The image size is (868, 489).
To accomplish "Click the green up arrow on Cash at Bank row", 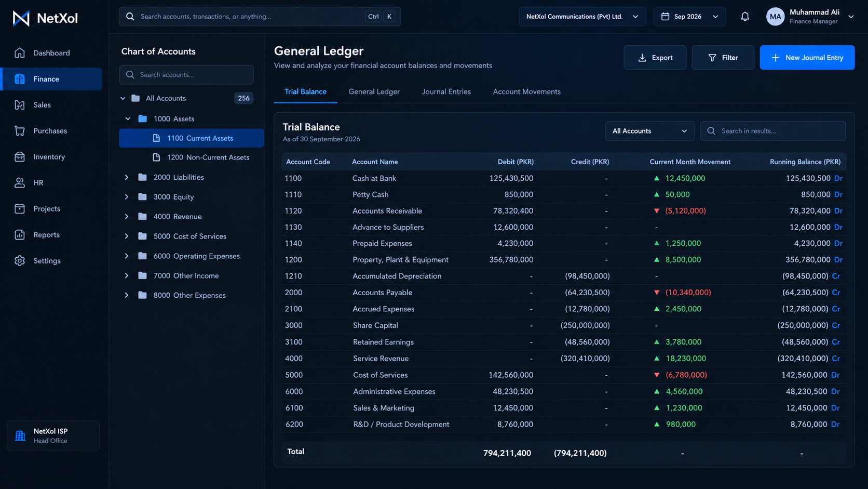I will point(657,178).
